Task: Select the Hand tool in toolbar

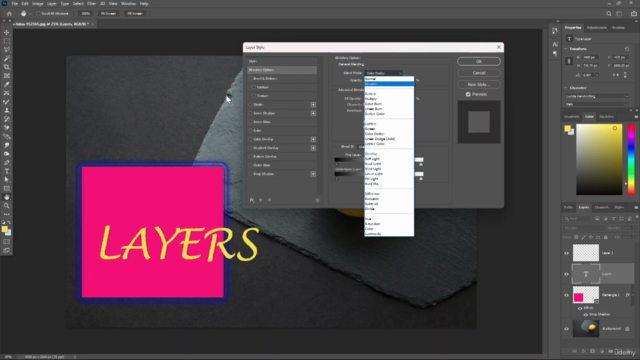Action: pyautogui.click(x=7, y=197)
